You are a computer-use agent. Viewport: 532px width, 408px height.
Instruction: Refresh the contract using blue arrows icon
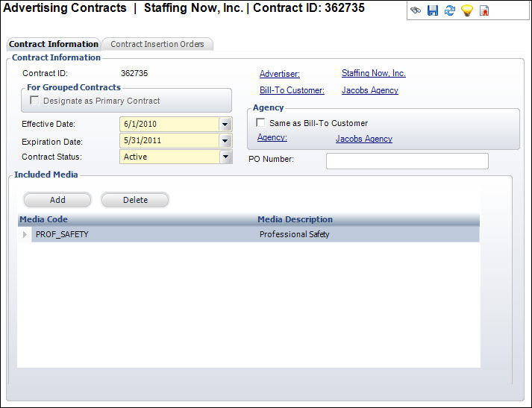pyautogui.click(x=450, y=11)
